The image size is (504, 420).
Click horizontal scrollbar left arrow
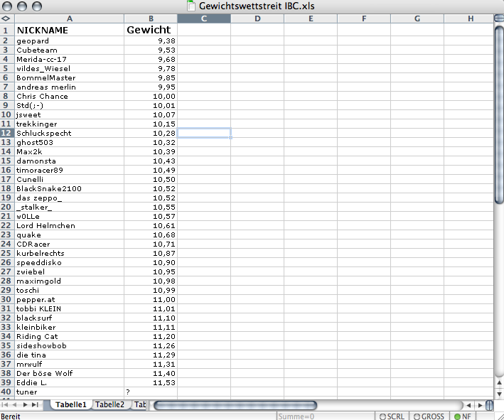pos(467,405)
